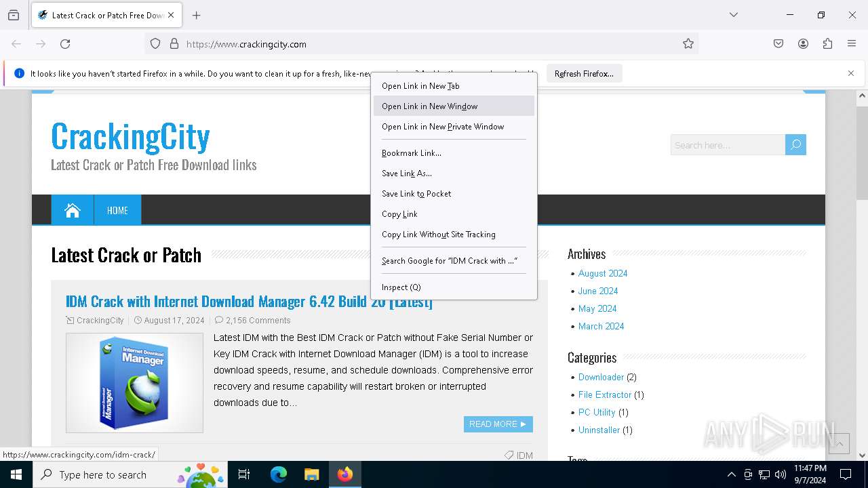Click the taskbar search box
Image resolution: width=868 pixels, height=488 pixels.
point(130,474)
